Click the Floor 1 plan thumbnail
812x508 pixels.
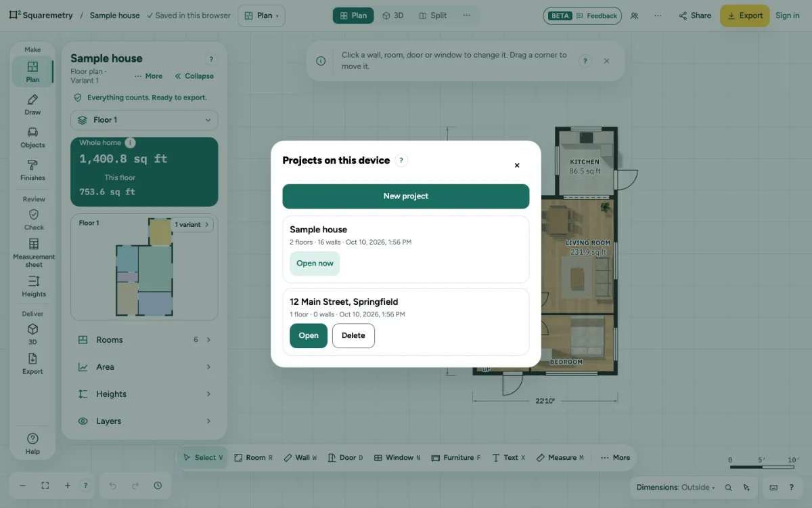143,267
